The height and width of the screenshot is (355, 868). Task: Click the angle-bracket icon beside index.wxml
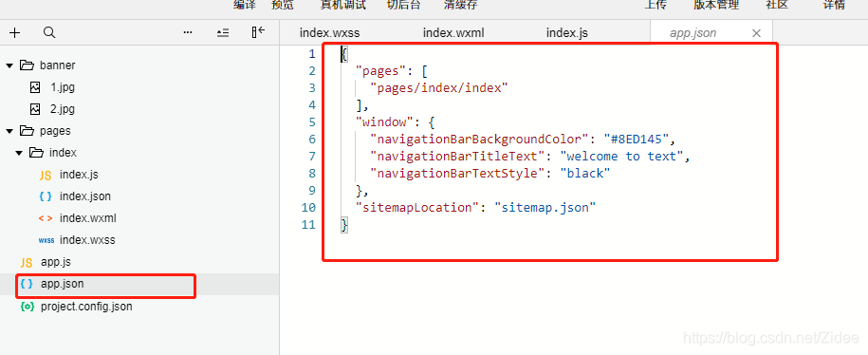coord(46,218)
